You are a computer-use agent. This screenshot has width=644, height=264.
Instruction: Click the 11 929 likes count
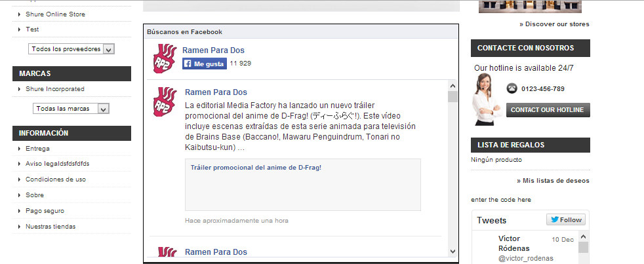coord(240,64)
